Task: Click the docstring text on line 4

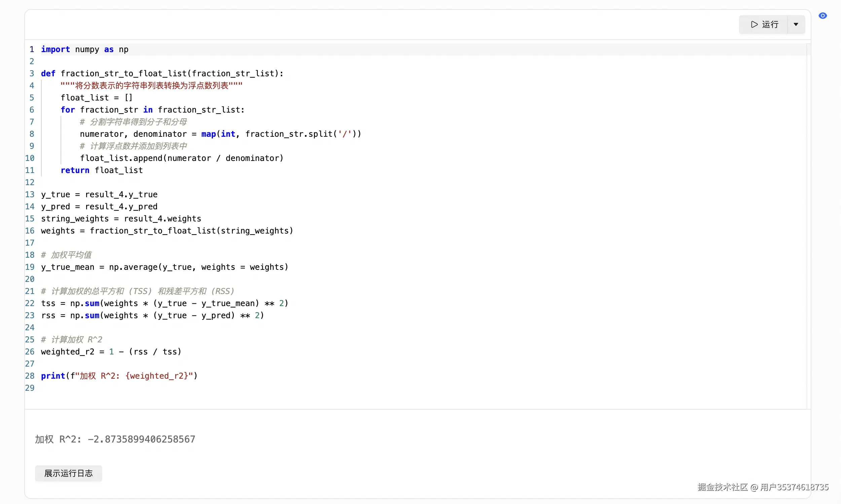Action: click(x=151, y=86)
